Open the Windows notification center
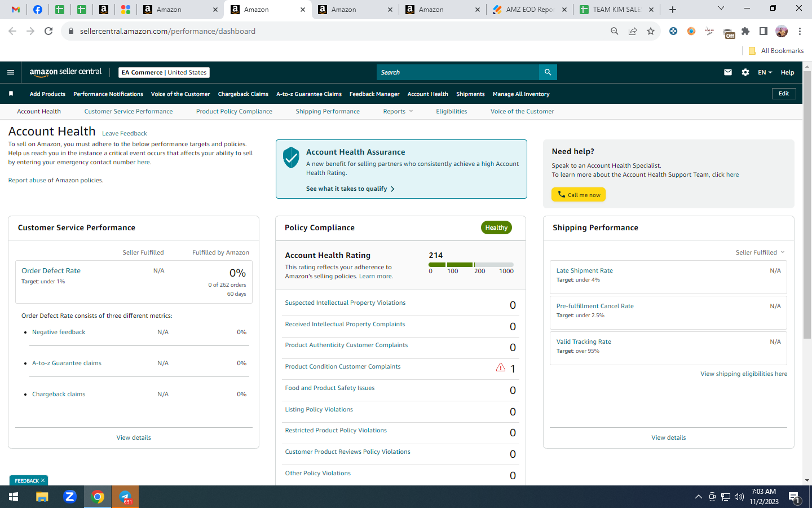This screenshot has height=508, width=812. (795, 497)
